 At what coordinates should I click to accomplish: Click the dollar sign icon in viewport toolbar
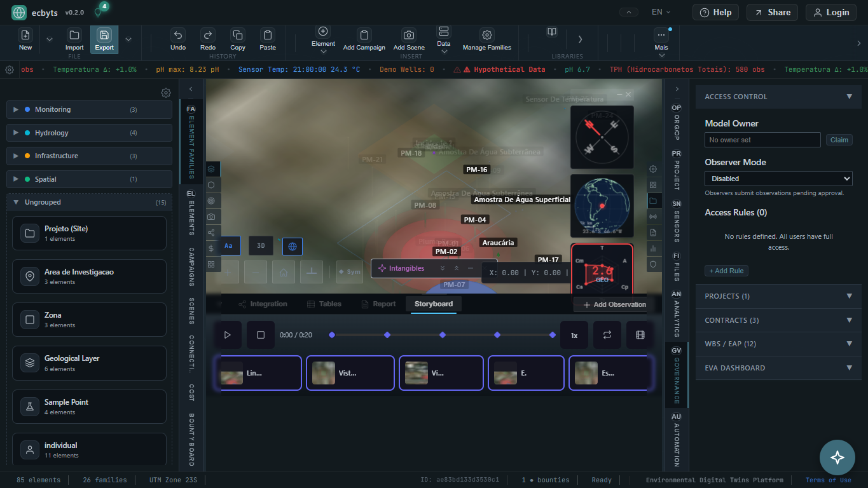tap(211, 248)
